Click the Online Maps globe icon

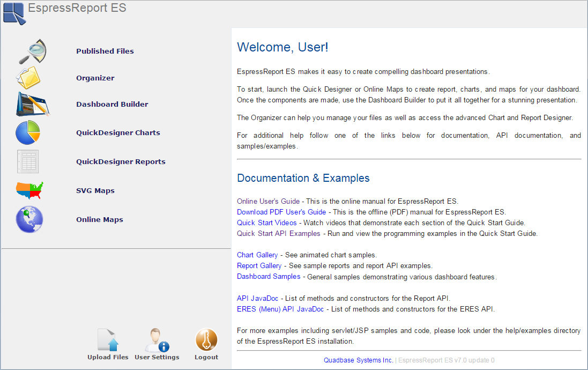pos(29,219)
